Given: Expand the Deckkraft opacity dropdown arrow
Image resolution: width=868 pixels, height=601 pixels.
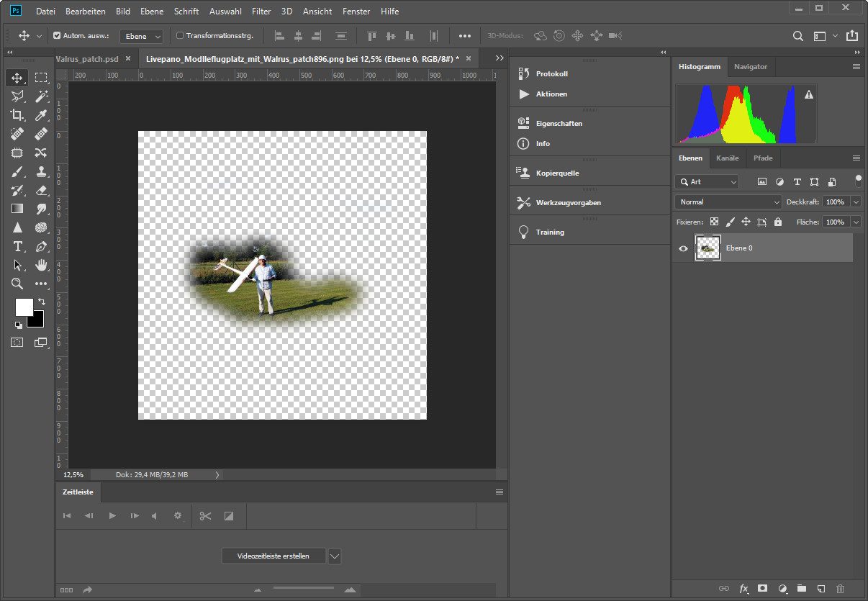Looking at the screenshot, I should (x=856, y=202).
